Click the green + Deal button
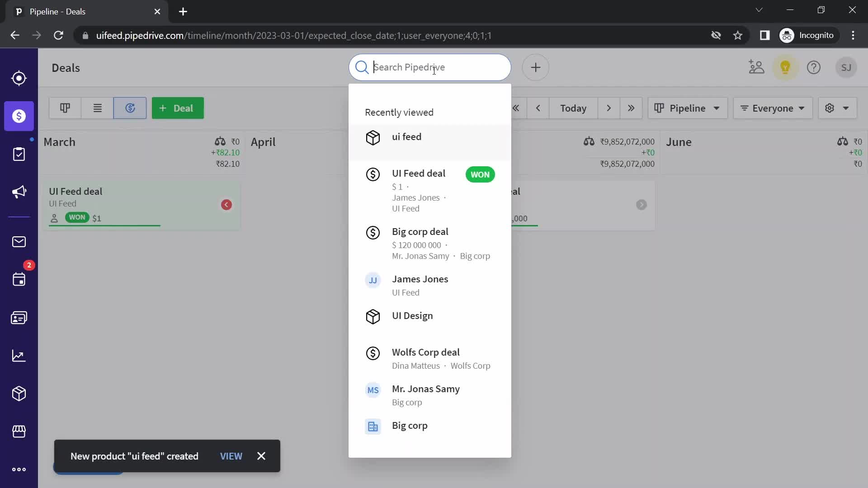868x488 pixels. click(178, 108)
